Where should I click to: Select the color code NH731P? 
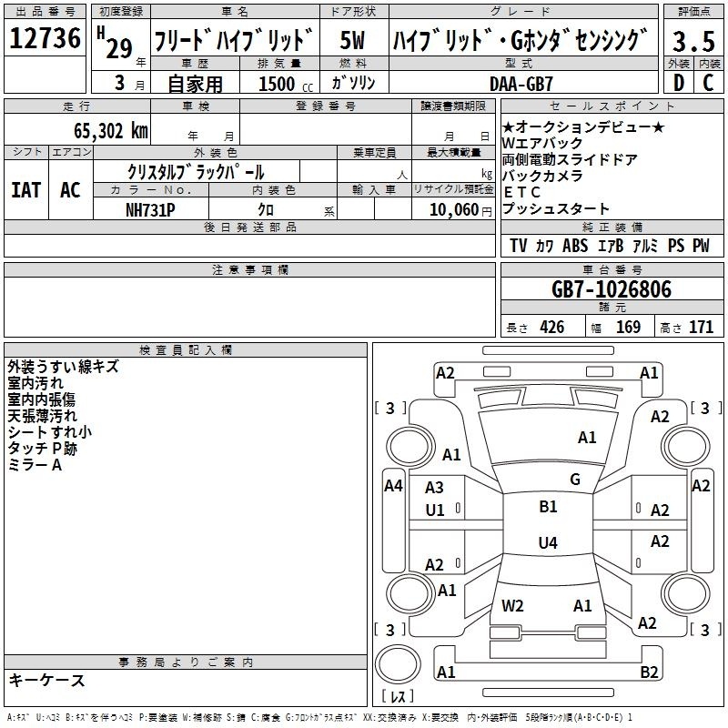(x=151, y=208)
